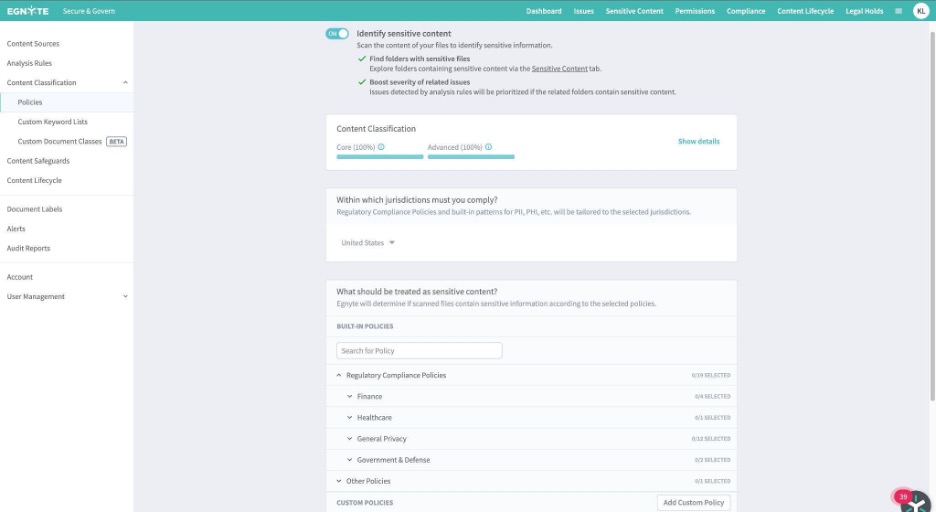The width and height of the screenshot is (936, 512).
Task: Open the KL user avatar menu
Action: pyautogui.click(x=920, y=11)
